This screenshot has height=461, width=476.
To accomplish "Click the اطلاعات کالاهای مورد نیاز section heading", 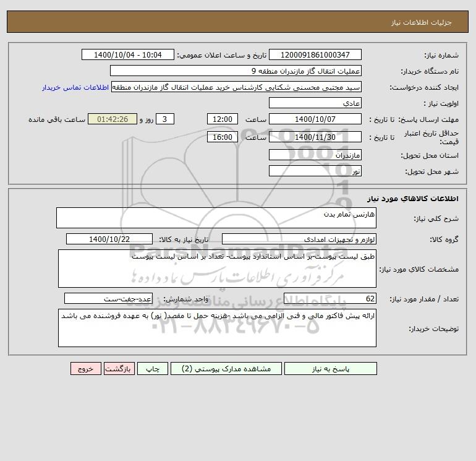I will (413, 199).
